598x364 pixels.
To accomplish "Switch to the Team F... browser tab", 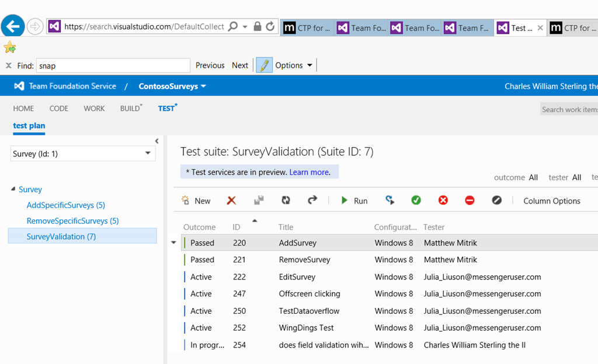I will [468, 28].
